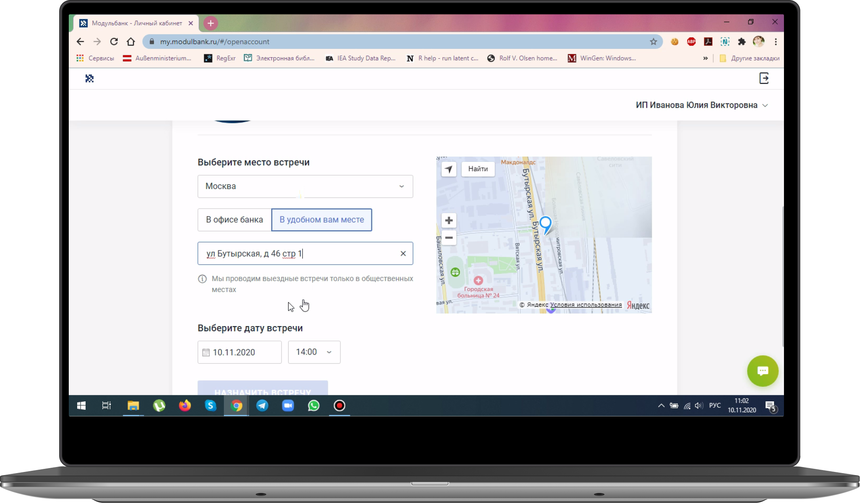The image size is (860, 504).
Task: Click the Яндекс logo on the map
Action: coord(638,305)
